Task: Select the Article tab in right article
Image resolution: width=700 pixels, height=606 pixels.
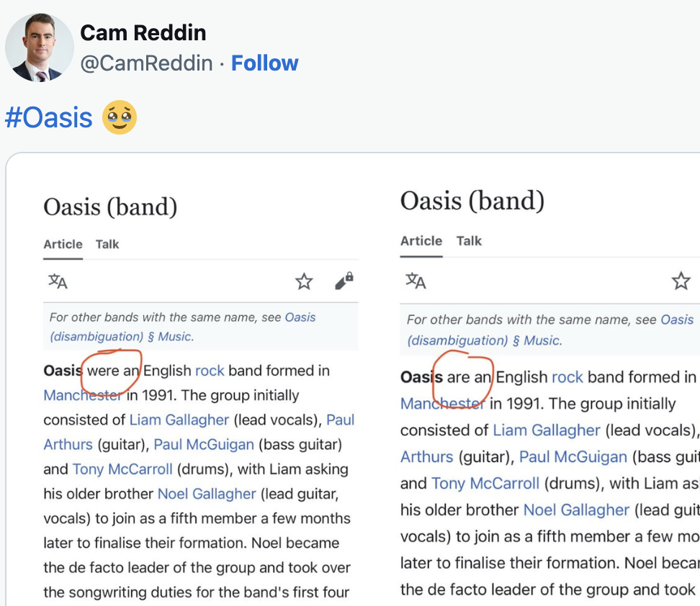Action: tap(421, 241)
